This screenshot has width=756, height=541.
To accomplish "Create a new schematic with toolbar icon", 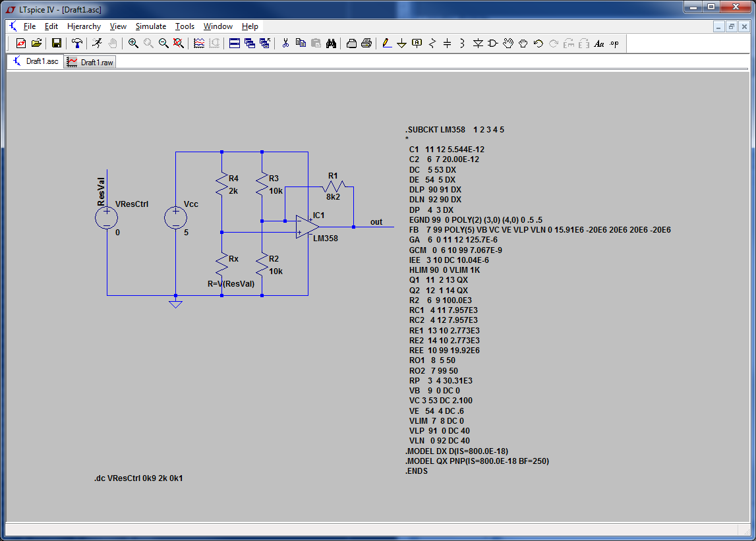I will click(x=20, y=43).
